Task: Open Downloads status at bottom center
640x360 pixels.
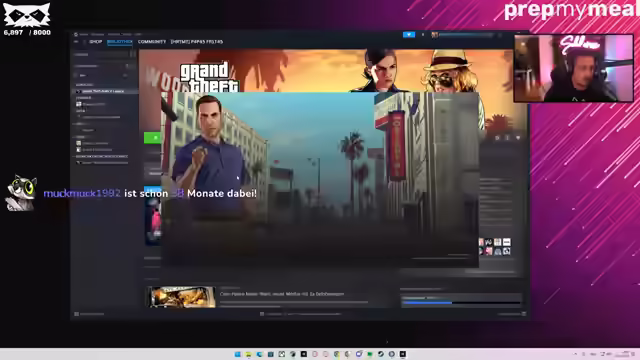Action: pyautogui.click(x=300, y=314)
